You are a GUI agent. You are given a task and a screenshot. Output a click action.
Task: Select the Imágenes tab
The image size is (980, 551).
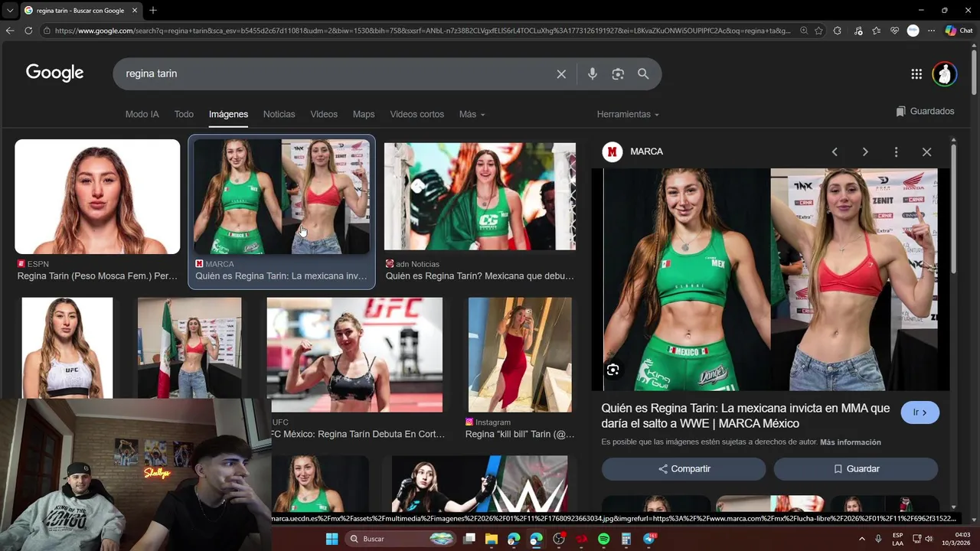coord(228,114)
